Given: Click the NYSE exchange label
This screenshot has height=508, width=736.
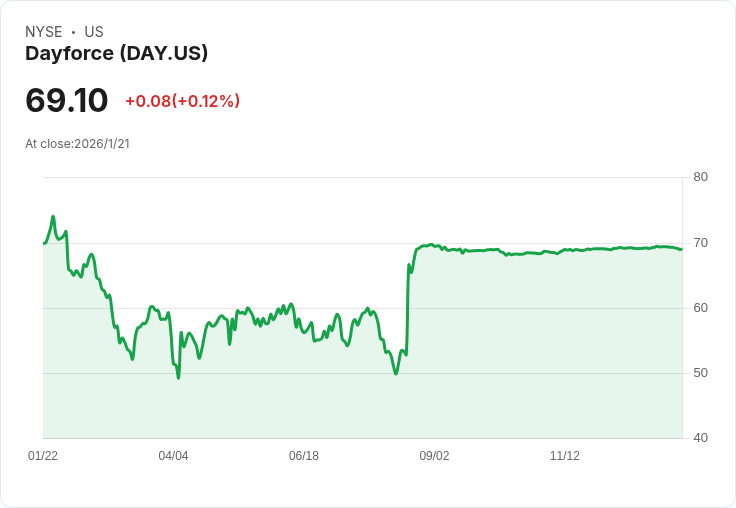Looking at the screenshot, I should [44, 32].
